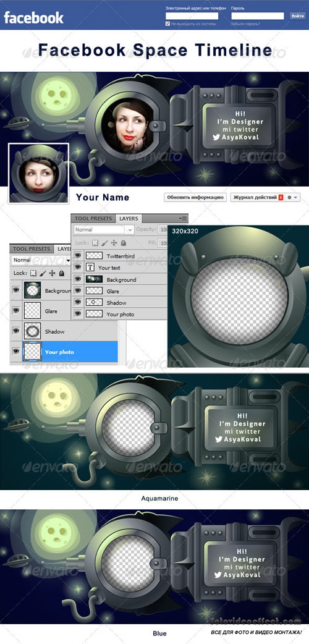Screen dimensions: 309x644
Task: Open the dropdown arrow next to the gear icon
Action: pyautogui.click(x=295, y=198)
